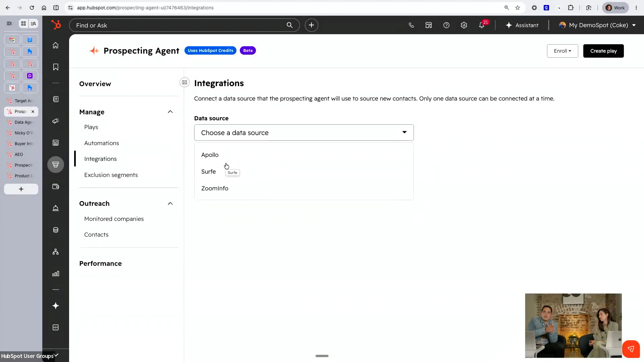This screenshot has height=362, width=644.
Task: Toggle tab search in side panel
Action: pyautogui.click(x=33, y=23)
